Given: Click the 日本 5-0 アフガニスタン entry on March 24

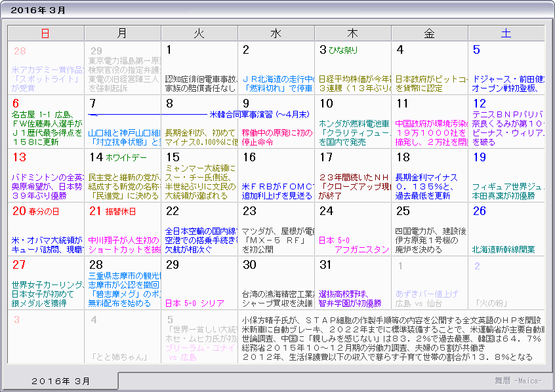Looking at the screenshot, I should (x=354, y=245).
